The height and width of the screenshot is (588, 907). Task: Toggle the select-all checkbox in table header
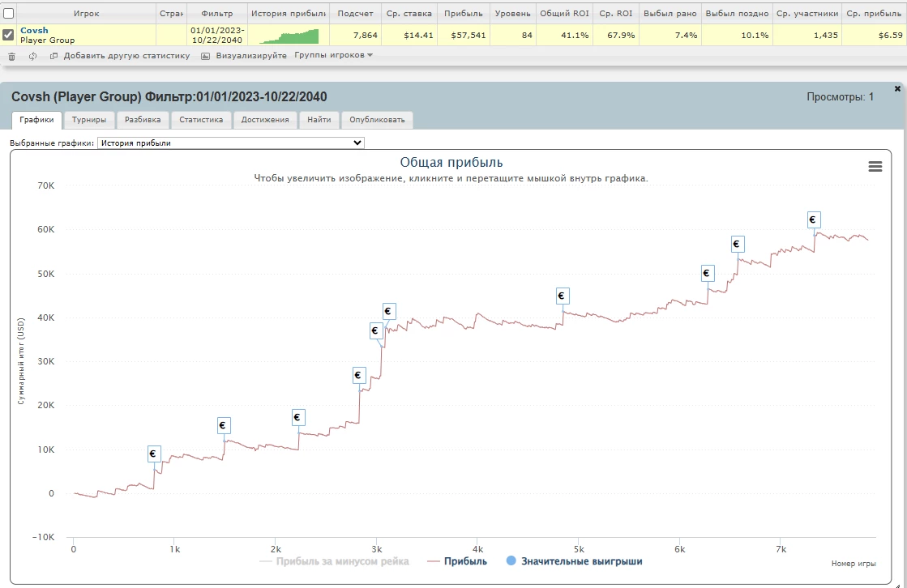(8, 14)
